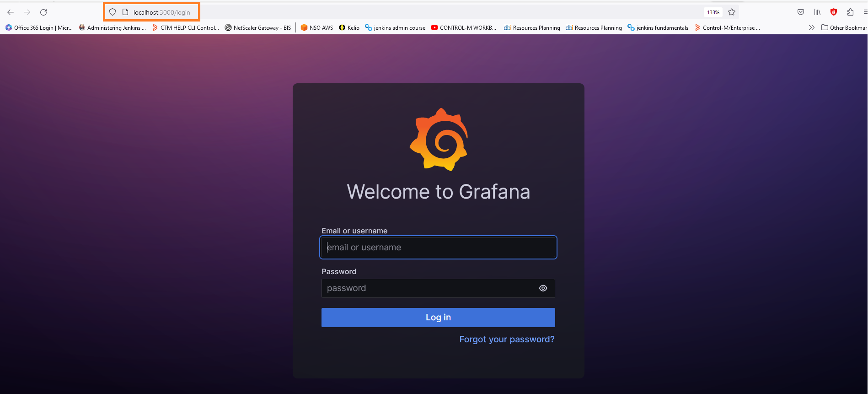This screenshot has height=394, width=868.
Task: Click the red uBlock shield extension icon
Action: (x=834, y=12)
